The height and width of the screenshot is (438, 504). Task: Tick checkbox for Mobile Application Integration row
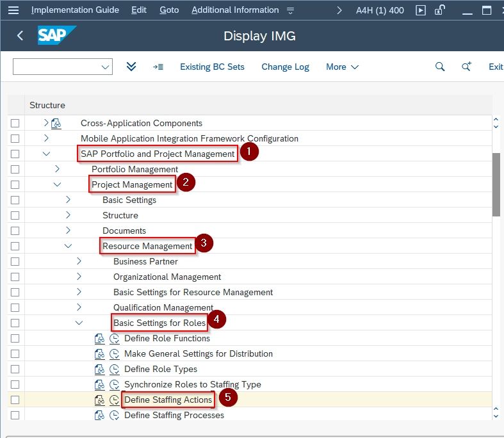coord(15,139)
